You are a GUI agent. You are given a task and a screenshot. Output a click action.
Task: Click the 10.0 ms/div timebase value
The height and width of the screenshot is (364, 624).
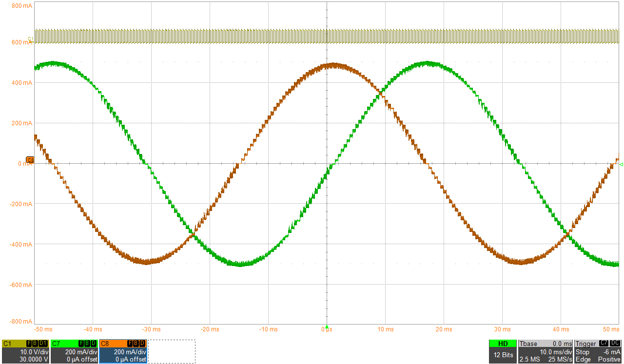pos(555,352)
